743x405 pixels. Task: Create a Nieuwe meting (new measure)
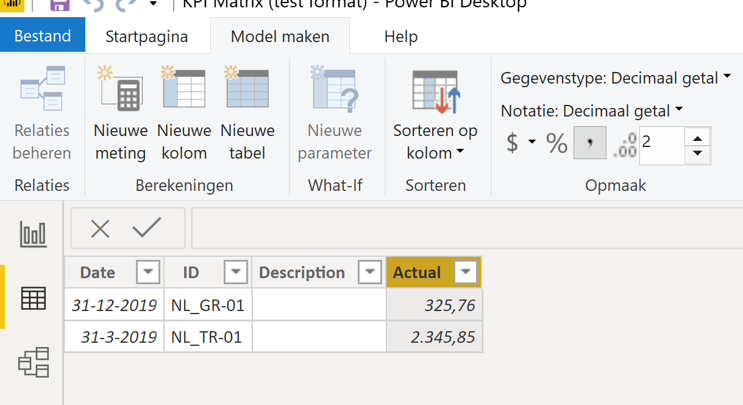pyautogui.click(x=120, y=114)
